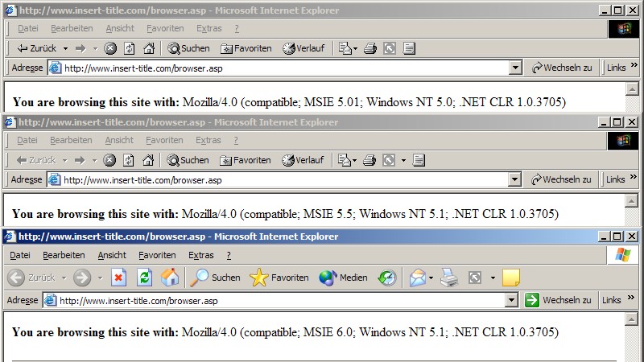Click Suchen search button in IE 5.5 window

188,160
